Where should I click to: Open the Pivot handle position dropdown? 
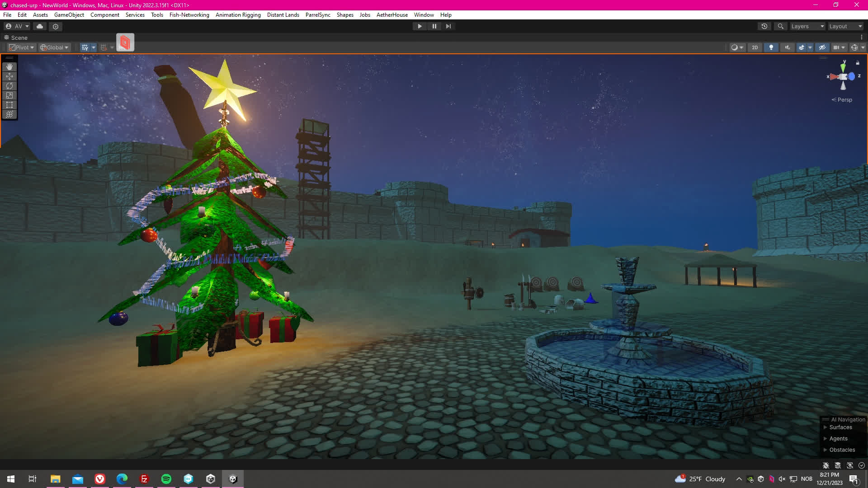coord(22,47)
